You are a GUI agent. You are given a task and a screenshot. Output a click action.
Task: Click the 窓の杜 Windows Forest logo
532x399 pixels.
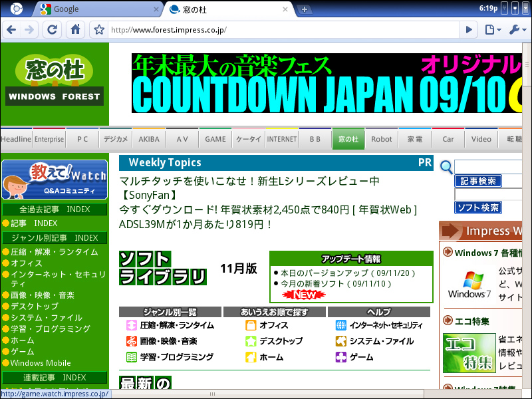click(x=55, y=80)
